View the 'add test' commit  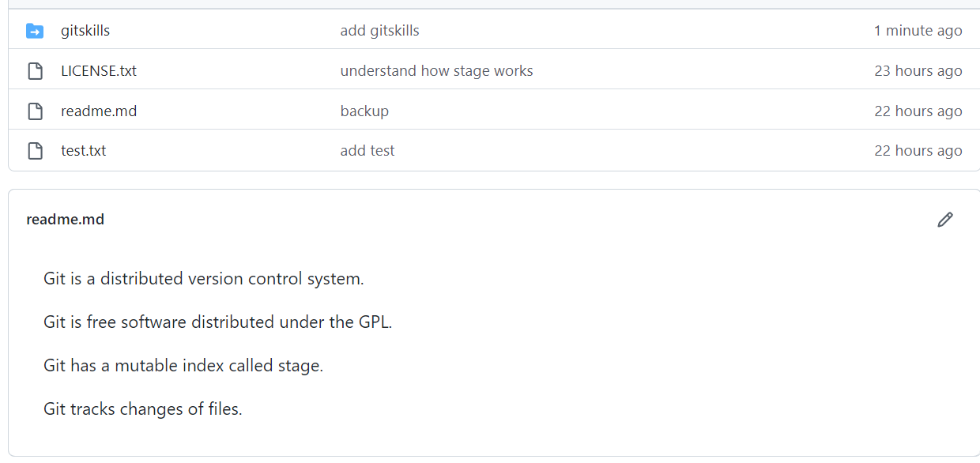[367, 151]
